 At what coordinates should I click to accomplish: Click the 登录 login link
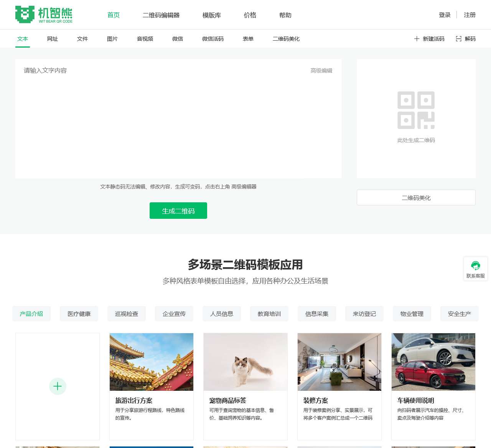pyautogui.click(x=444, y=15)
